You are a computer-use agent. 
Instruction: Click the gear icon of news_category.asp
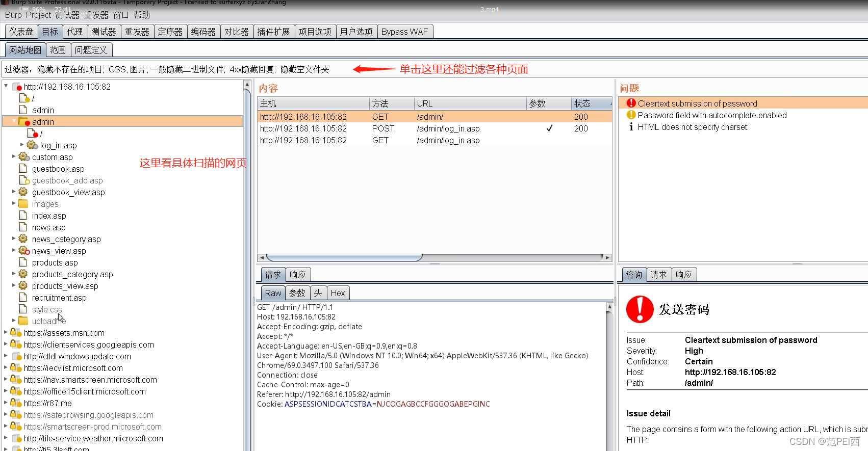point(23,238)
